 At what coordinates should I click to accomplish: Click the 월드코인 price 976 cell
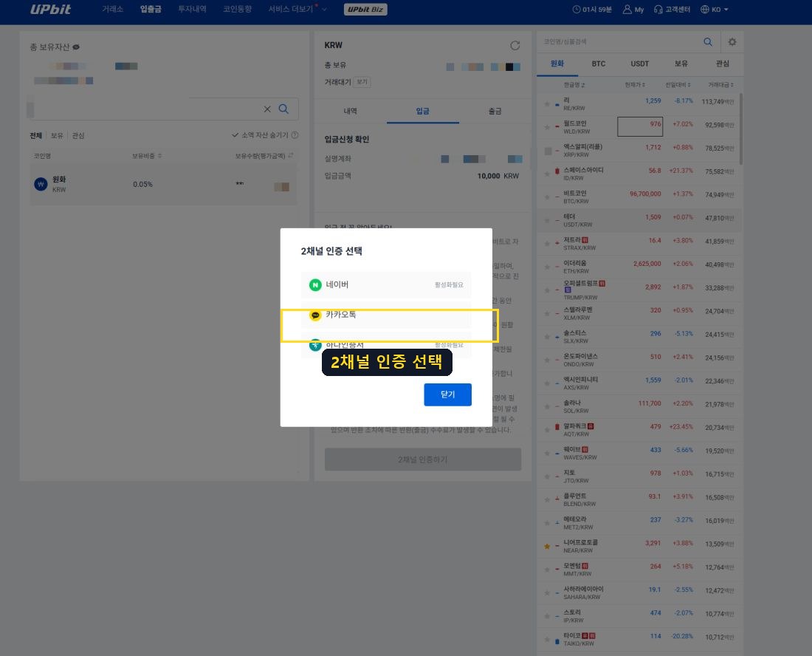coord(640,126)
